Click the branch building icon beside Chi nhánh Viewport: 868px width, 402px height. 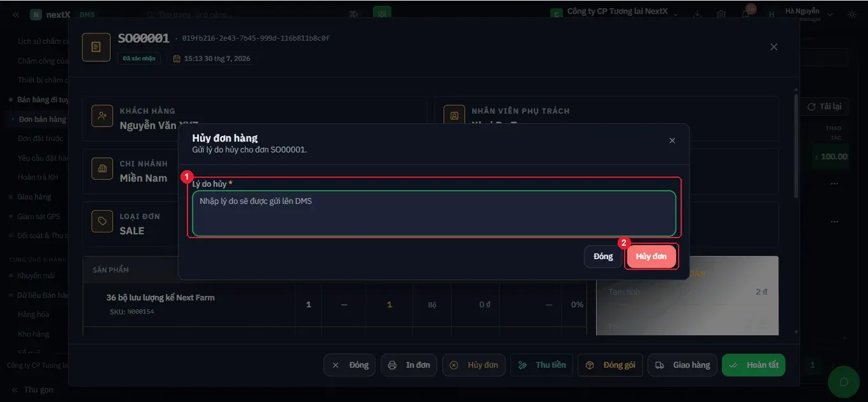pos(102,169)
